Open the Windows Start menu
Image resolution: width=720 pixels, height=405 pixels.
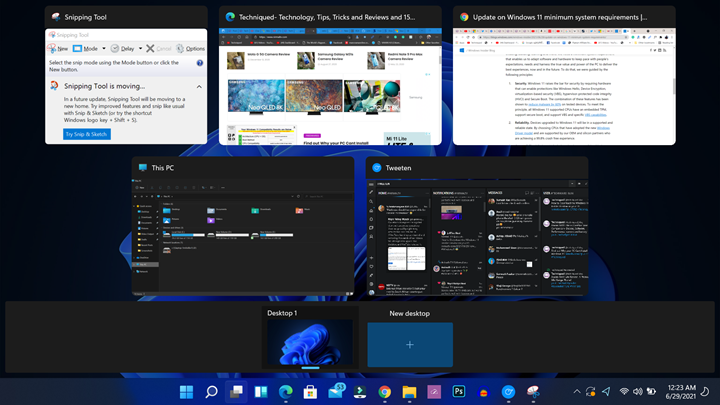(186, 392)
